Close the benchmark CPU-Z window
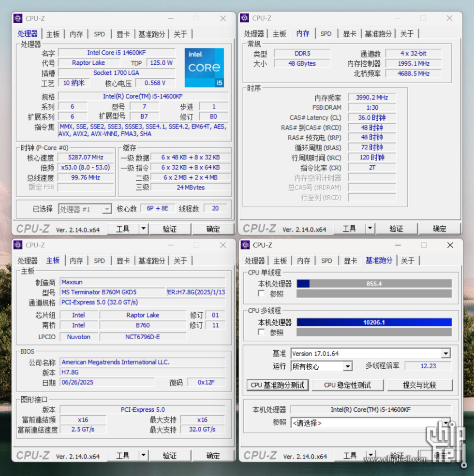The height and width of the screenshot is (476, 474). click(450, 245)
